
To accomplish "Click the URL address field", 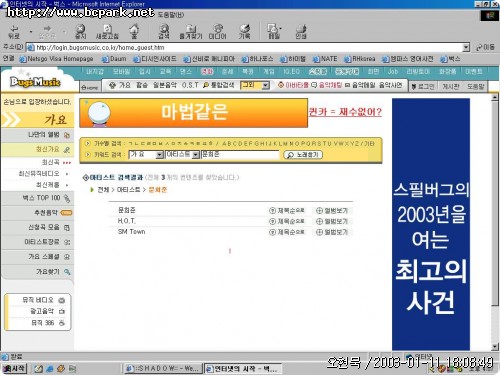I will click(x=245, y=48).
